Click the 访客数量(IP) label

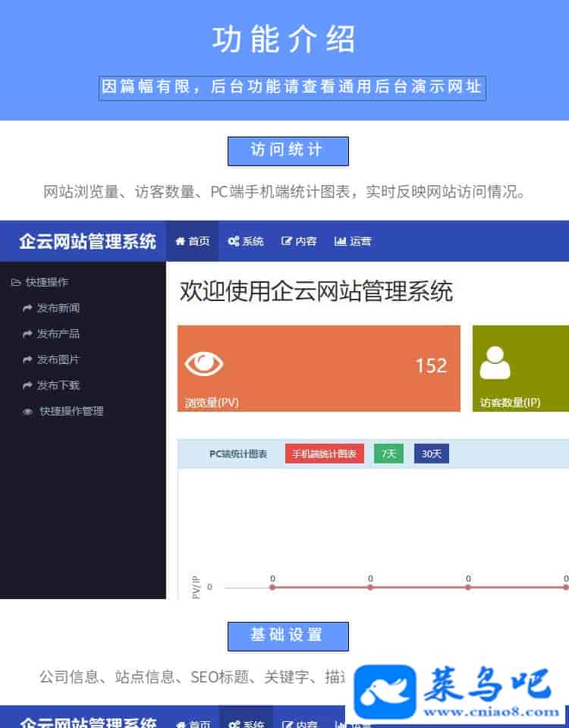[x=510, y=402]
